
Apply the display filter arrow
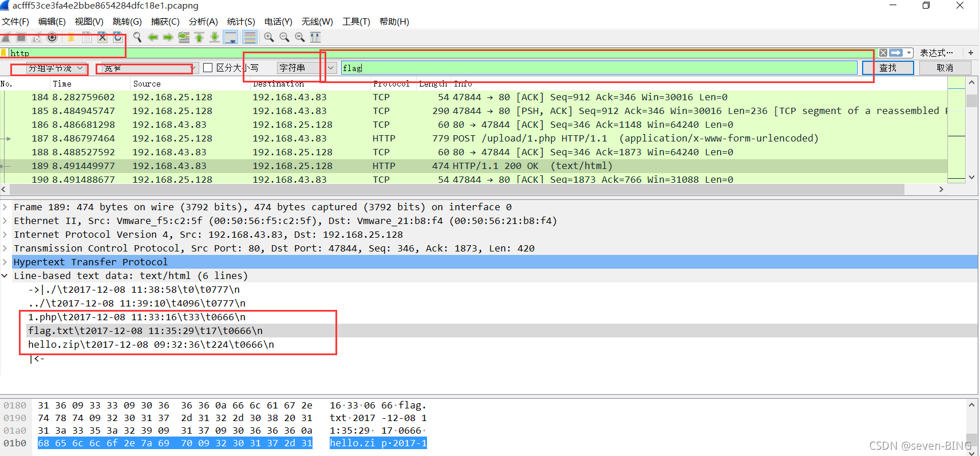coord(896,53)
